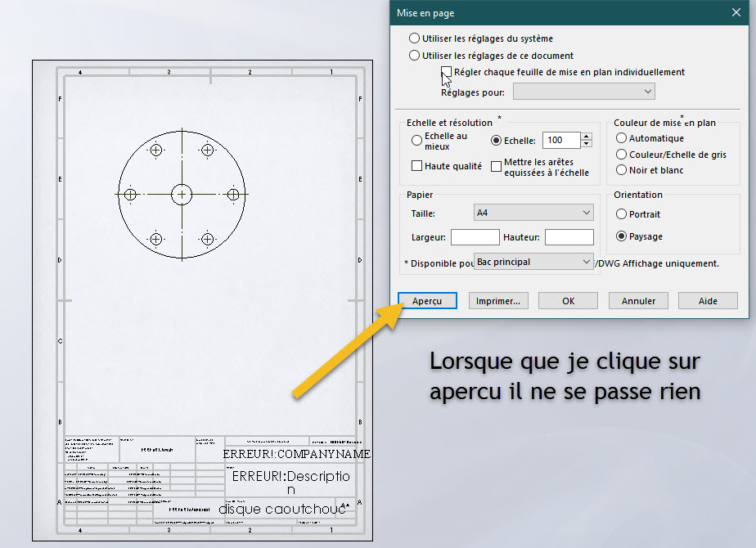756x548 pixels.
Task: Open the paper 'Taille' A4 dropdown
Action: pyautogui.click(x=533, y=213)
